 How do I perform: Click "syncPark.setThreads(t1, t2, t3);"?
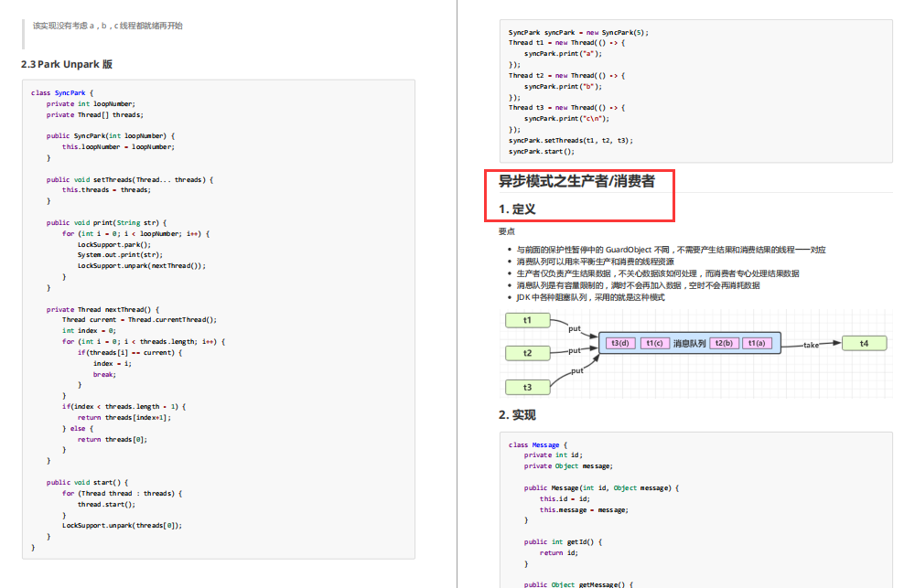pos(571,141)
